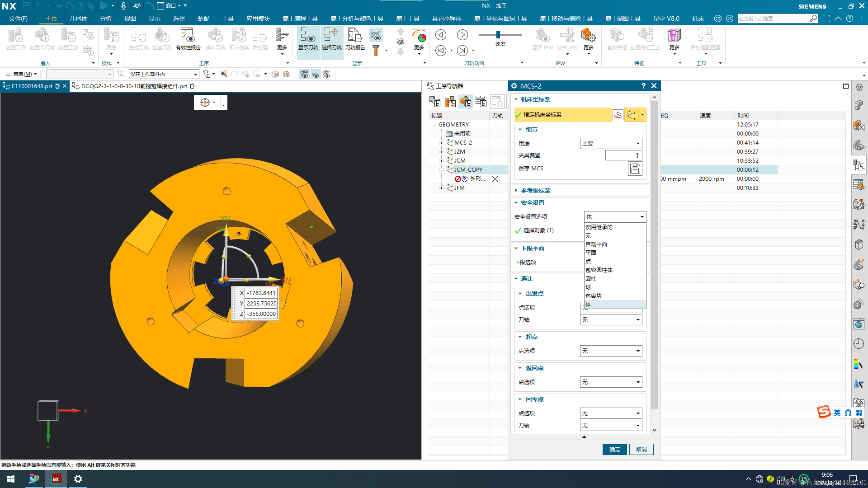868x488 pixels.
Task: Click the X coordinate field in viewport
Action: pyautogui.click(x=261, y=293)
